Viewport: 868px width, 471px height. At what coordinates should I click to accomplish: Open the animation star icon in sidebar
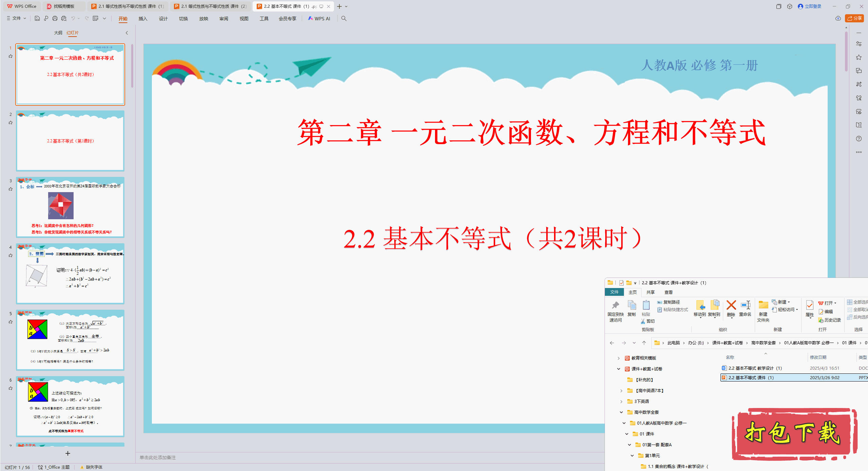pyautogui.click(x=859, y=57)
